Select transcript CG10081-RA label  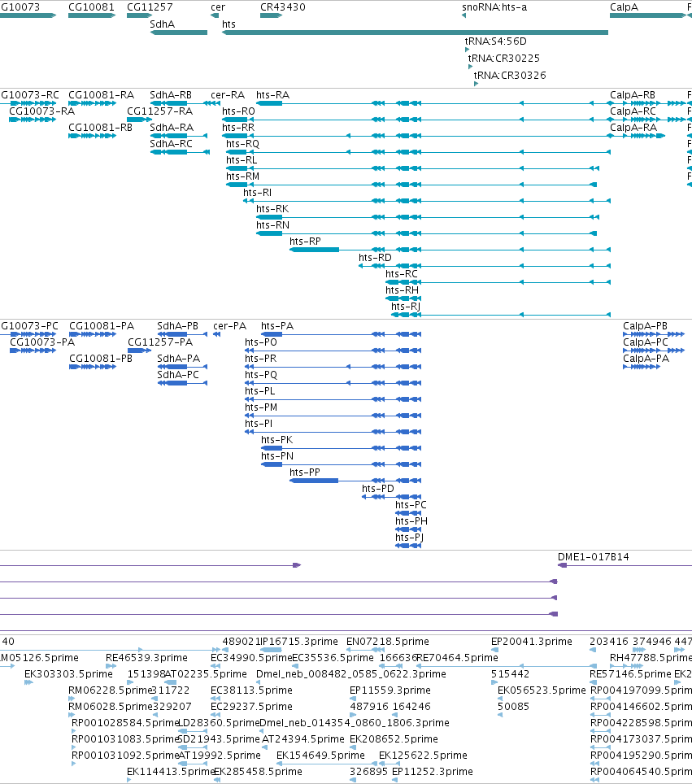coord(101,95)
